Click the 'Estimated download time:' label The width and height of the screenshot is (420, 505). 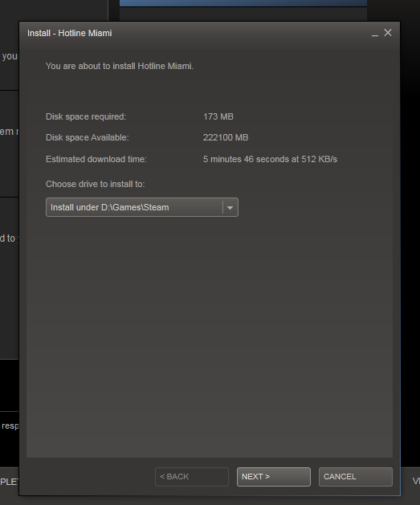96,159
